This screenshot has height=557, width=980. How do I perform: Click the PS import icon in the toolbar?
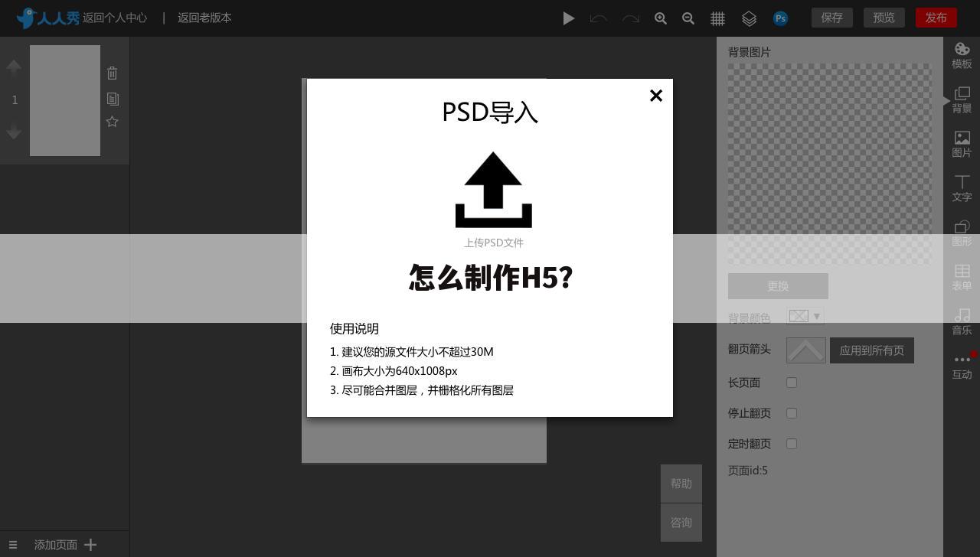click(x=781, y=18)
